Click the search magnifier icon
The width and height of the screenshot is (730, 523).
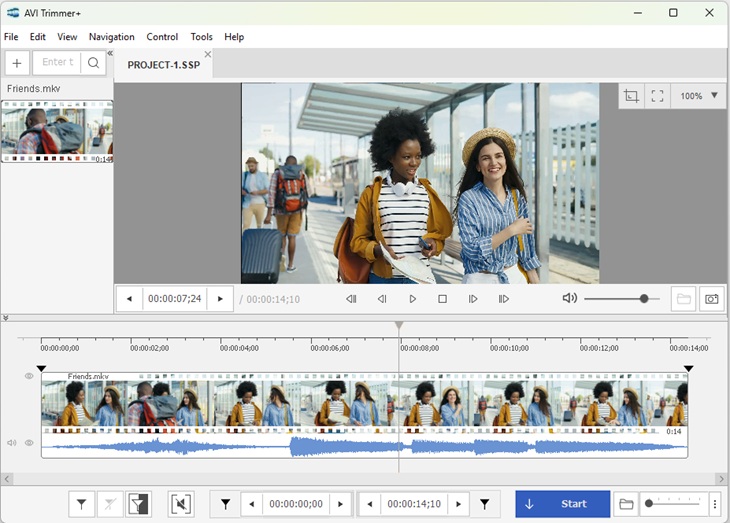point(93,63)
